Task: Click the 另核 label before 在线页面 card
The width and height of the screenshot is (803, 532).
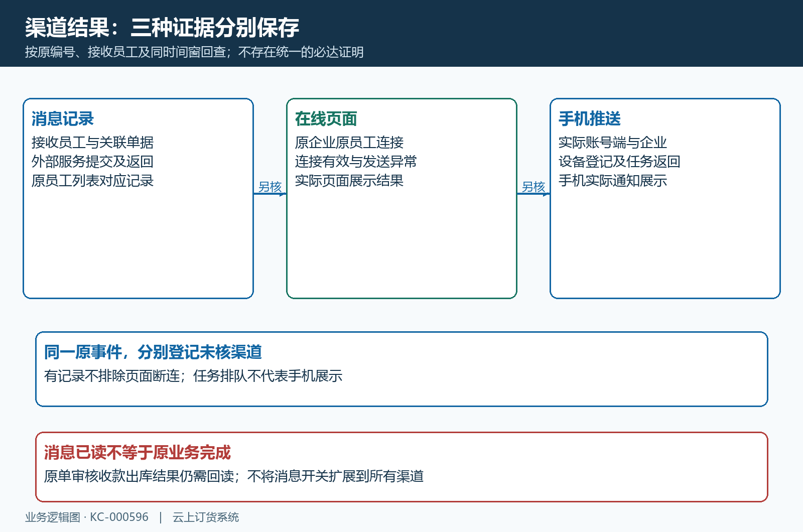Action: pos(270,187)
